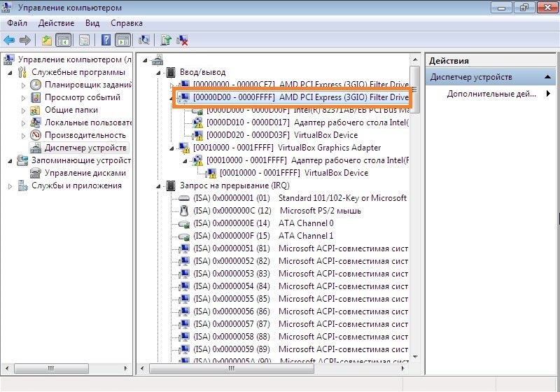
Task: Click the Uninstall device toolbar icon
Action: pyautogui.click(x=182, y=40)
